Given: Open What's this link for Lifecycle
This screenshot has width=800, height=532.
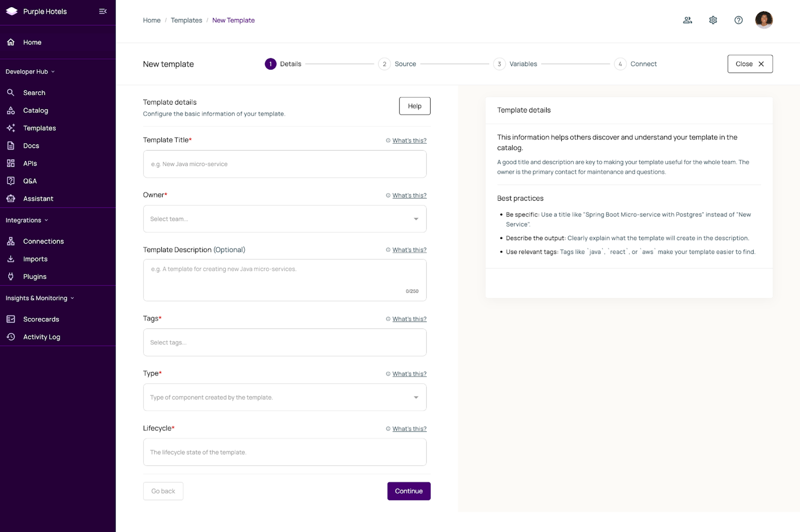Looking at the screenshot, I should [409, 428].
